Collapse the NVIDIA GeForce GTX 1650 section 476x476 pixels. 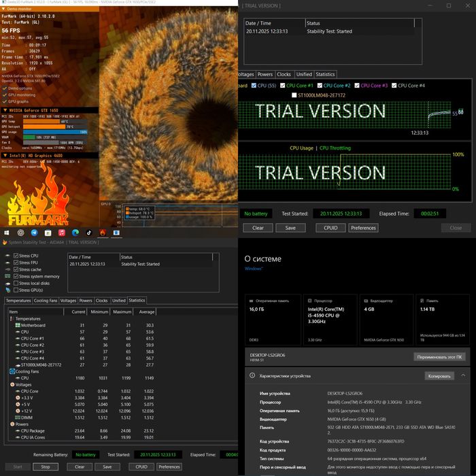[5, 109]
